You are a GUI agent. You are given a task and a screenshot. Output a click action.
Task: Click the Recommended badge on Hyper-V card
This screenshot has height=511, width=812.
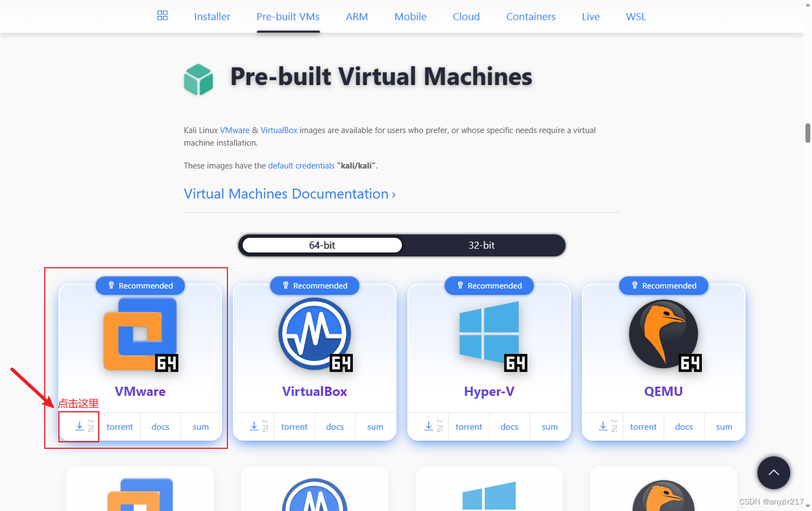(489, 286)
